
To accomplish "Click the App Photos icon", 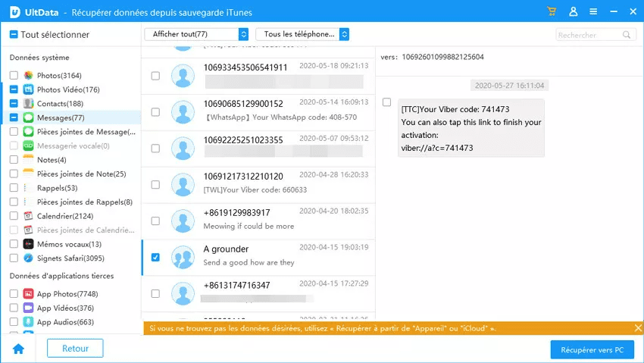I will [x=28, y=294].
